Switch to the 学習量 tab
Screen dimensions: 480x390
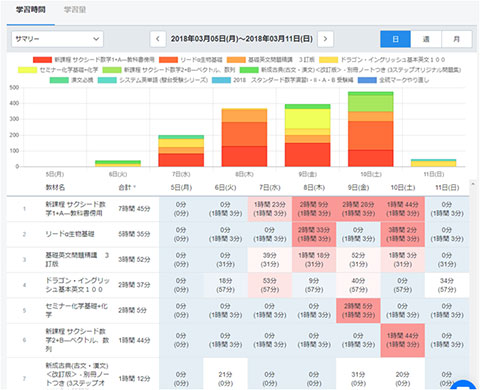tap(75, 10)
